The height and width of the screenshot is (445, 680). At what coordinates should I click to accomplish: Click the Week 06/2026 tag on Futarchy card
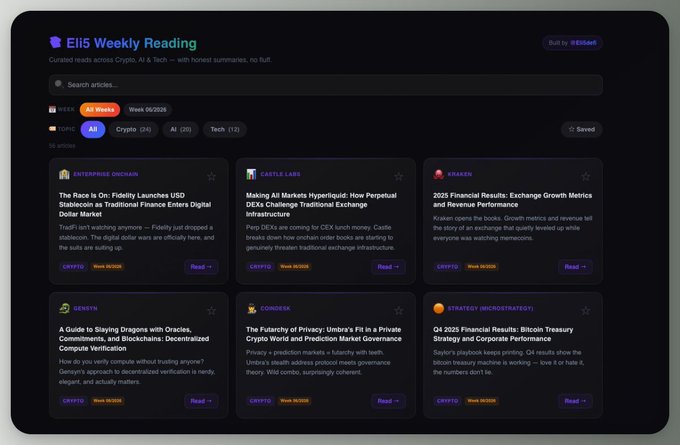tap(294, 401)
